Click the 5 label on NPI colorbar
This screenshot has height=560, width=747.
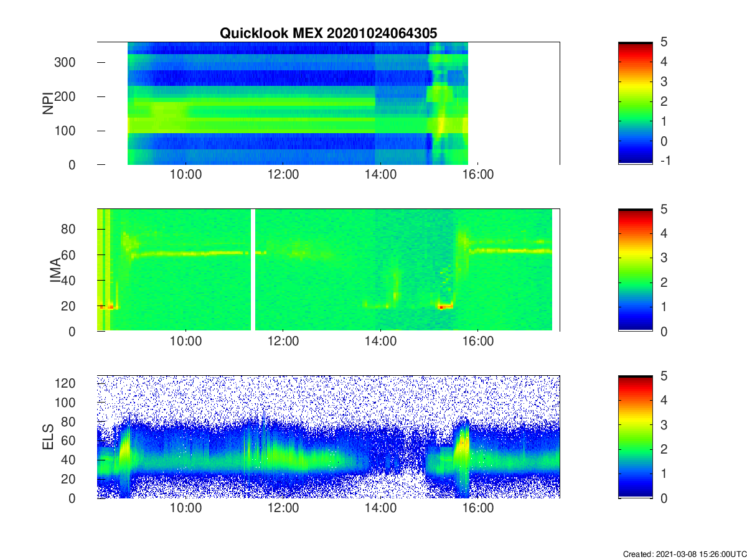(664, 42)
